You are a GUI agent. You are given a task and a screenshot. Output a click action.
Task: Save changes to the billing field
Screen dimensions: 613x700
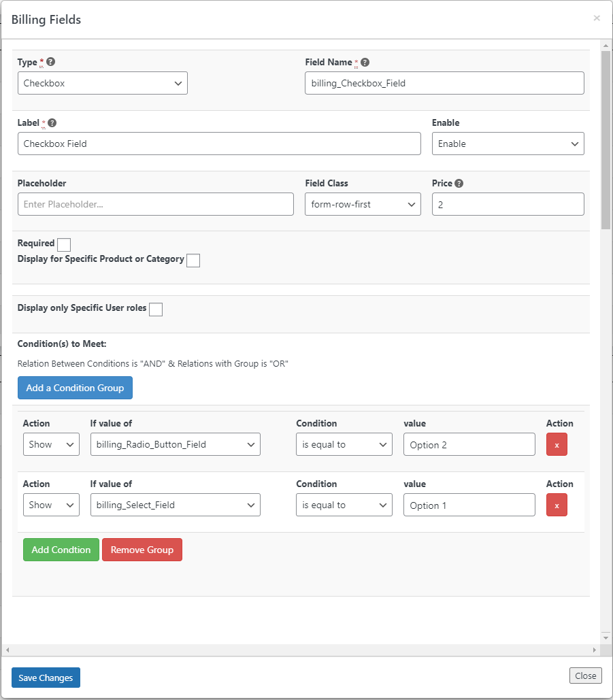point(46,678)
